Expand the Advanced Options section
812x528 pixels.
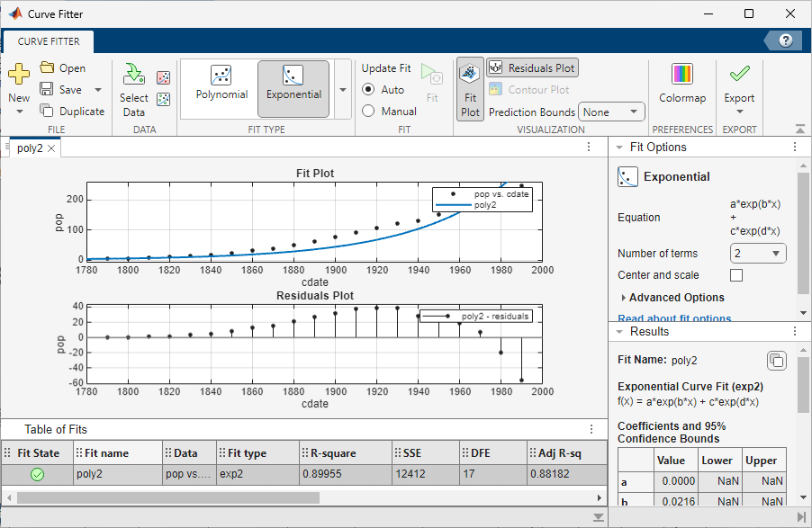(672, 298)
